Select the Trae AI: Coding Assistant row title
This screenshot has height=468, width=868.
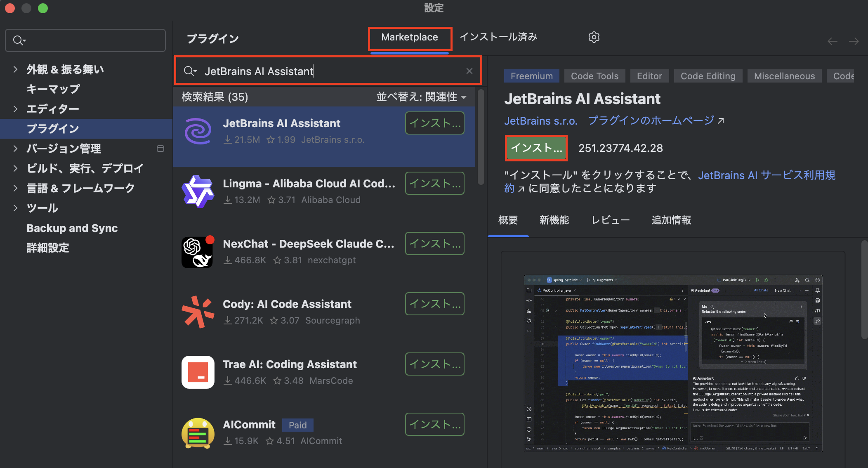(290, 364)
